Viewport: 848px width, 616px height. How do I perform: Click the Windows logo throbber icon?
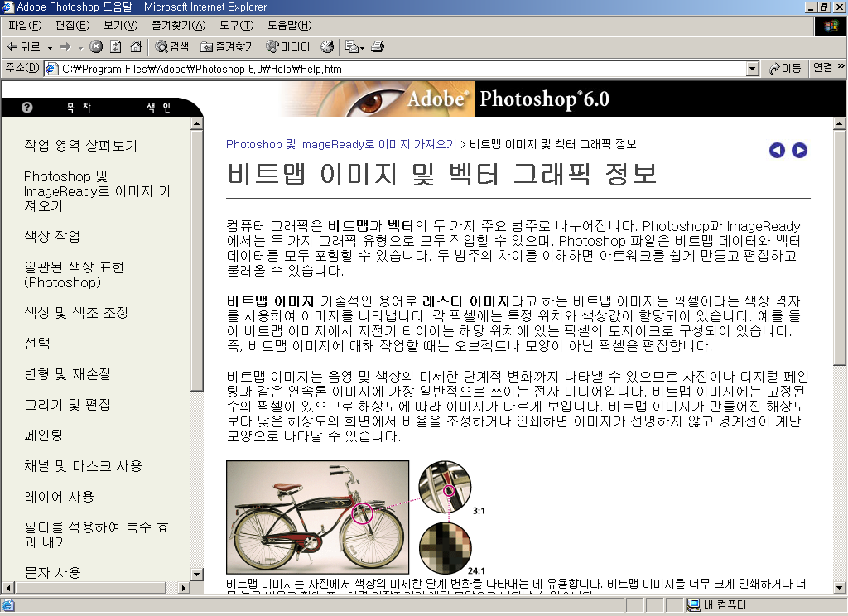830,26
